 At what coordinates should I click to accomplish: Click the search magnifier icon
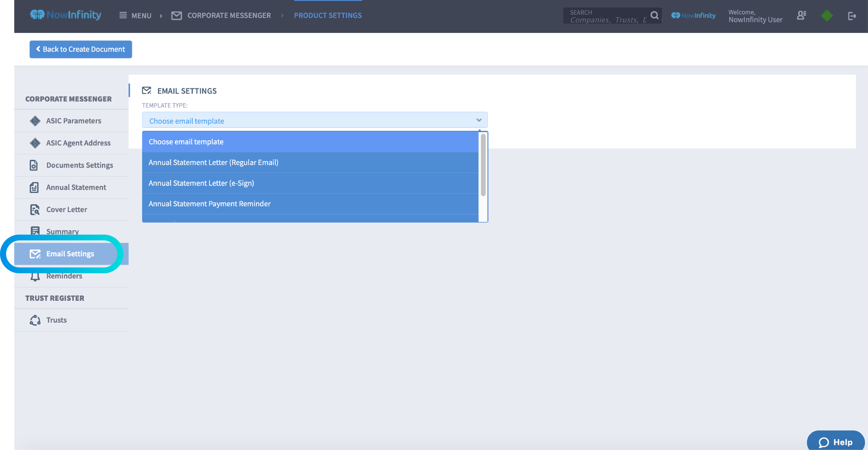[654, 16]
